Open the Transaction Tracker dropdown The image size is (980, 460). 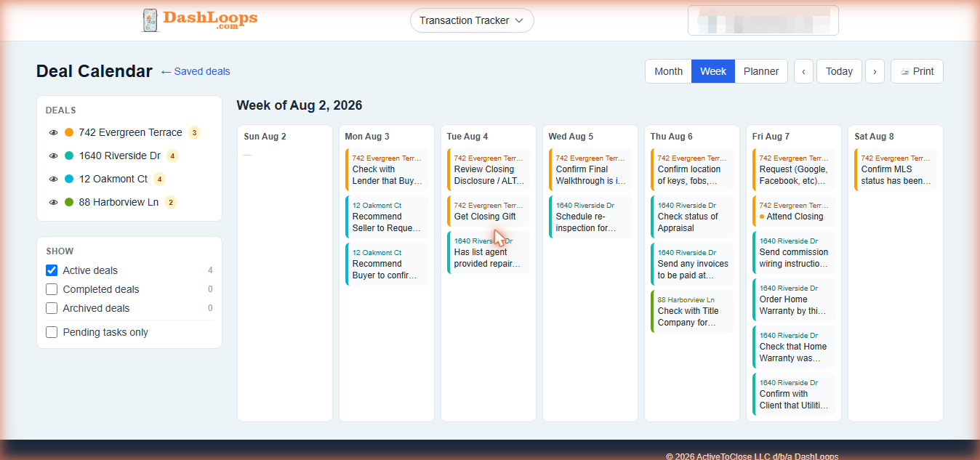472,20
